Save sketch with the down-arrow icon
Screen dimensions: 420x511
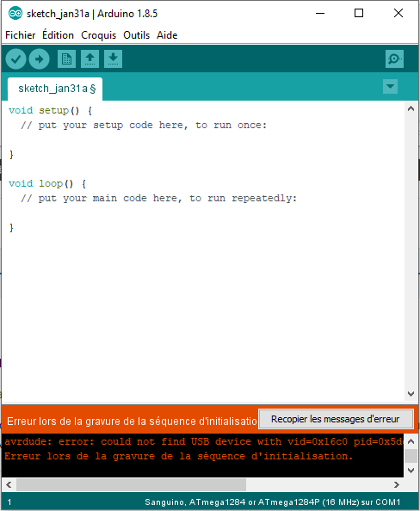[x=113, y=59]
